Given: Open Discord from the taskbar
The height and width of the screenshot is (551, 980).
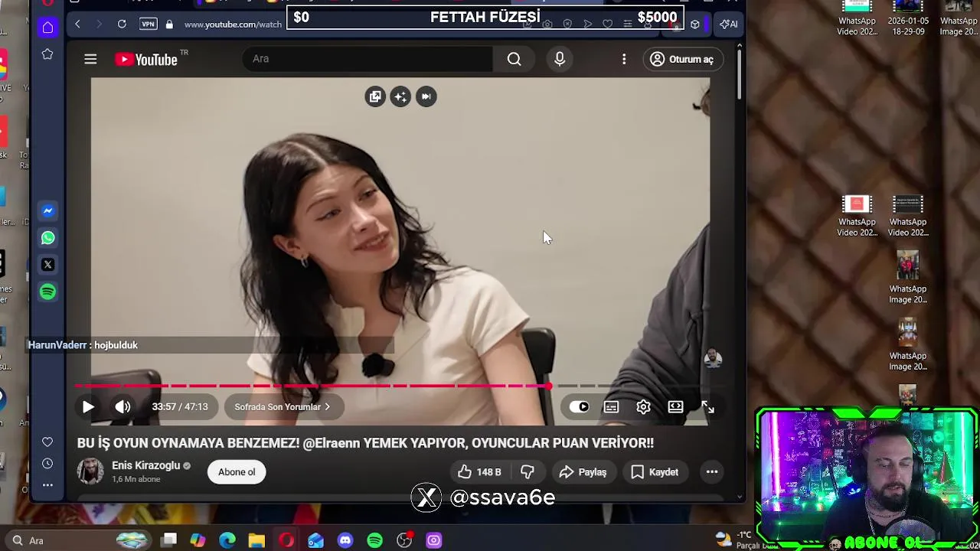Looking at the screenshot, I should pyautogui.click(x=345, y=540).
